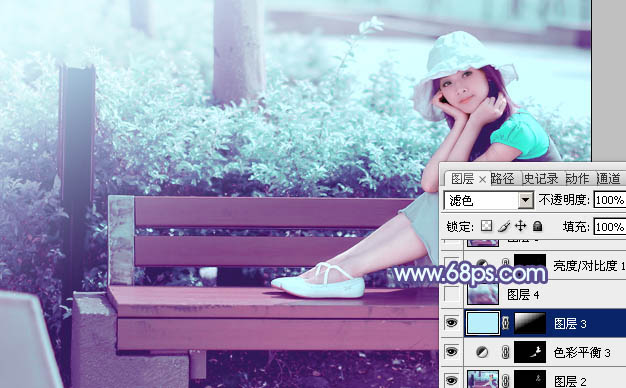Toggle the eye icon of 图层 2
626x388 pixels.
click(452, 380)
